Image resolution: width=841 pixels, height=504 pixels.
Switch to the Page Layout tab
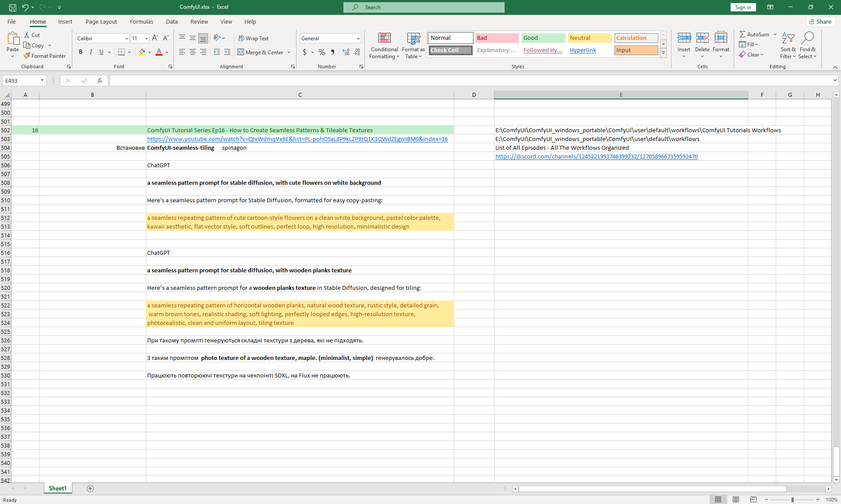click(101, 21)
